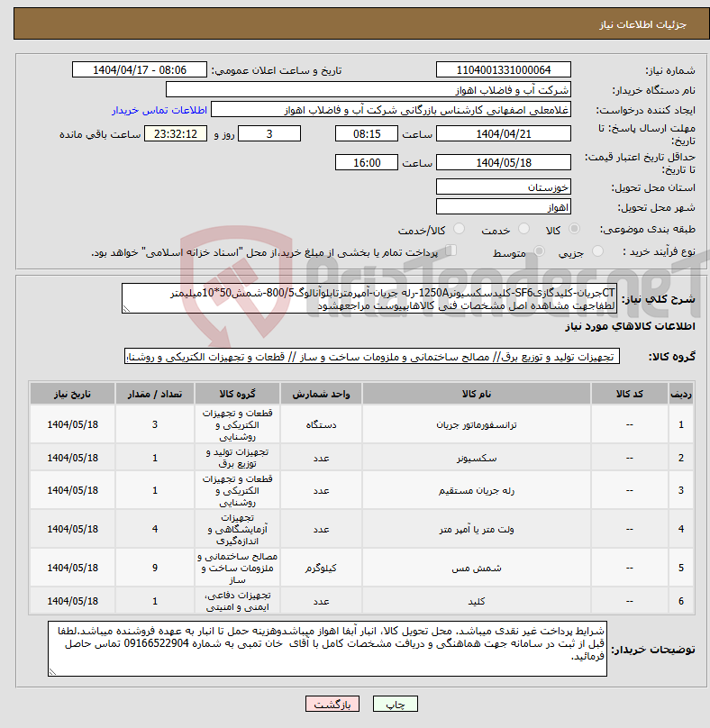710x728 pixels.
Task: Click the نام کالا column header
Action: point(477,394)
